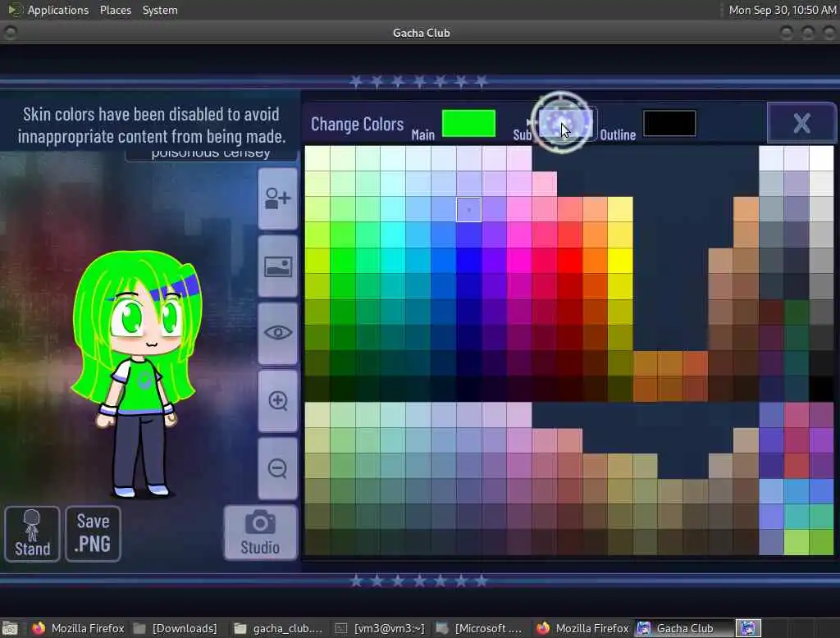Switch to the [vm3@vm3:~] terminal taskbar window
Viewport: 840px width, 638px height.
[x=381, y=628]
